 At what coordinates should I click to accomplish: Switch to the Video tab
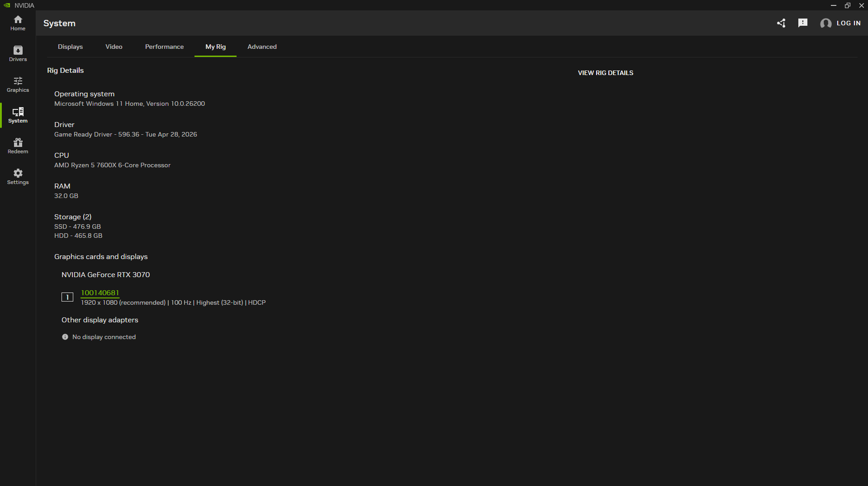114,47
